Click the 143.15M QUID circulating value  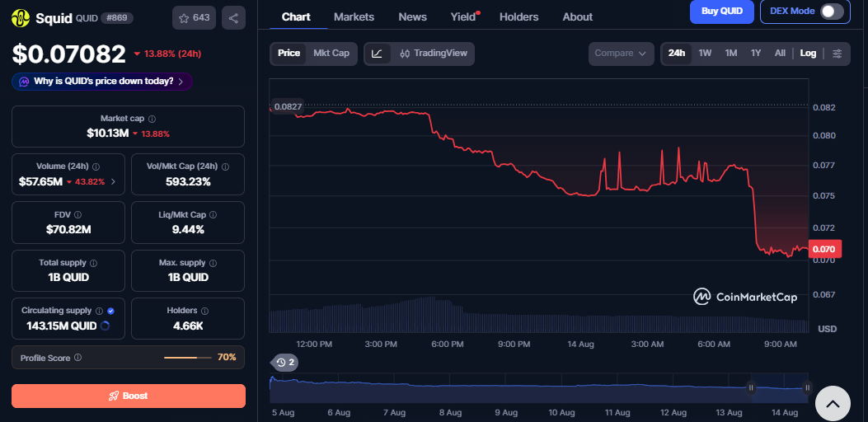[x=62, y=326]
